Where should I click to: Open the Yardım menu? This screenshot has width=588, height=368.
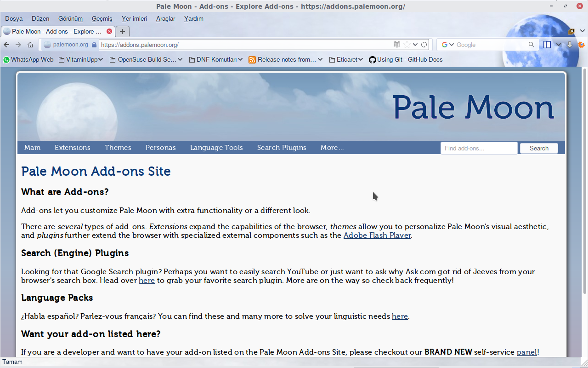point(193,19)
